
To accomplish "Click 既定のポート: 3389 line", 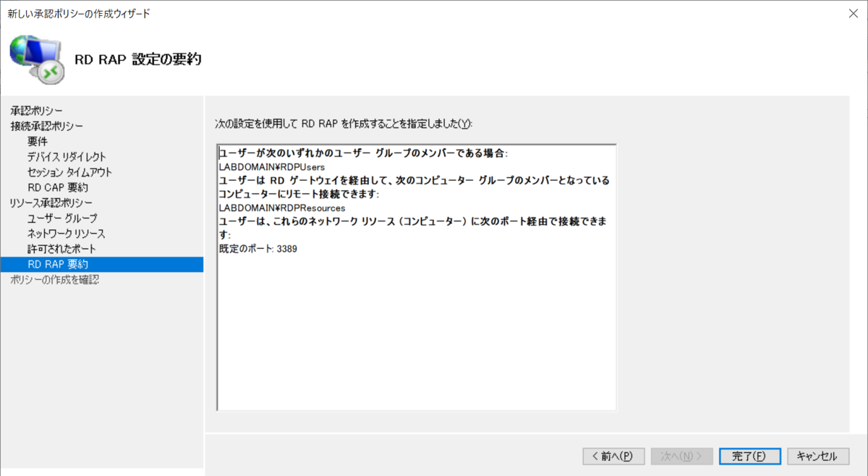I will (x=258, y=248).
